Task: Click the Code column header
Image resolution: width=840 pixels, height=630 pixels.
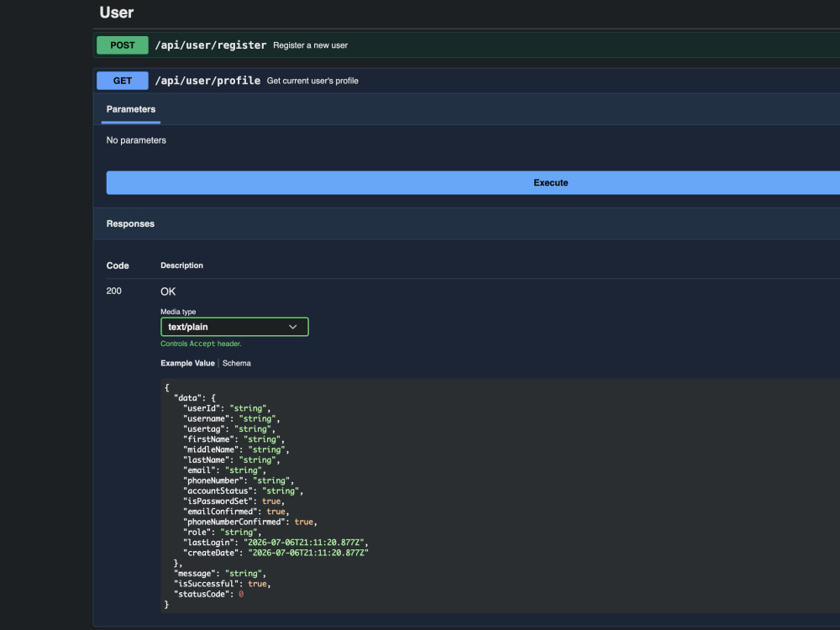Action: coord(118,265)
